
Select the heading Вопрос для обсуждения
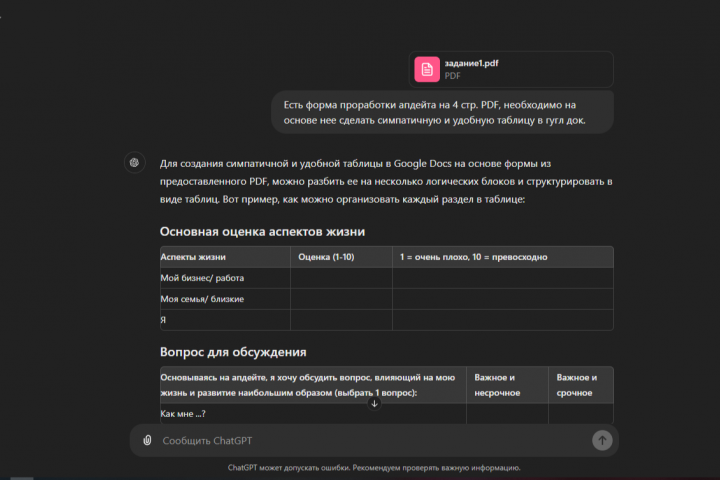coord(233,352)
